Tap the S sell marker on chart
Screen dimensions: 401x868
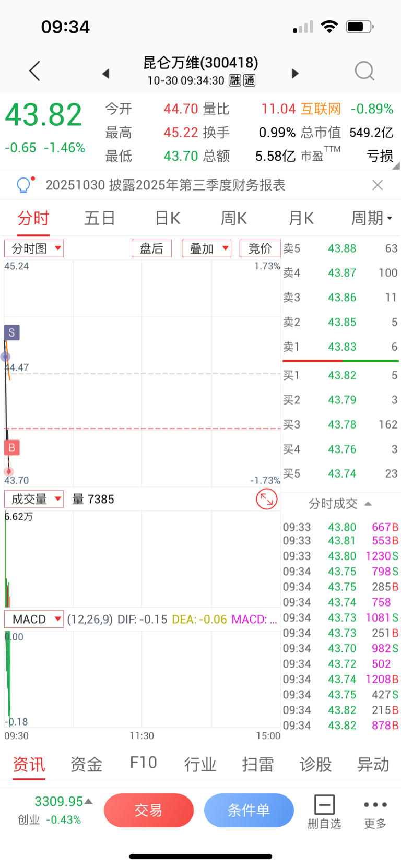[x=11, y=332]
